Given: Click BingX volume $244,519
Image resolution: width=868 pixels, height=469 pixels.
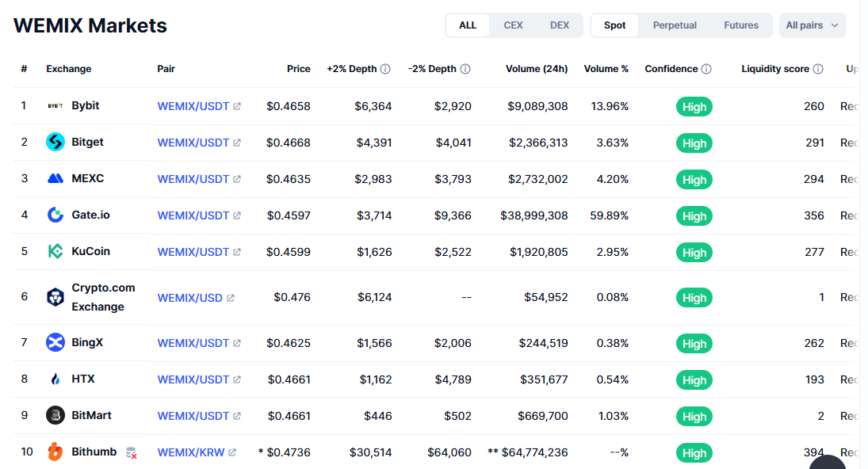Looking at the screenshot, I should point(543,344).
